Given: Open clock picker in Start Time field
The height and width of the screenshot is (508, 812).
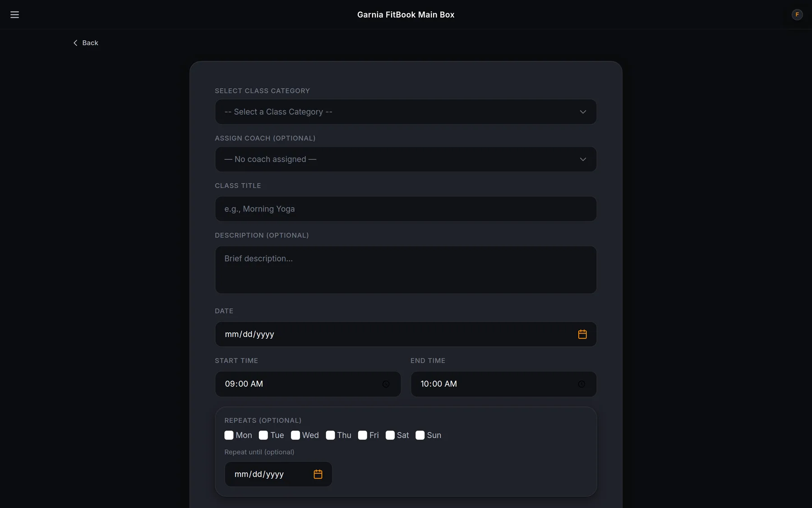Looking at the screenshot, I should point(386,384).
